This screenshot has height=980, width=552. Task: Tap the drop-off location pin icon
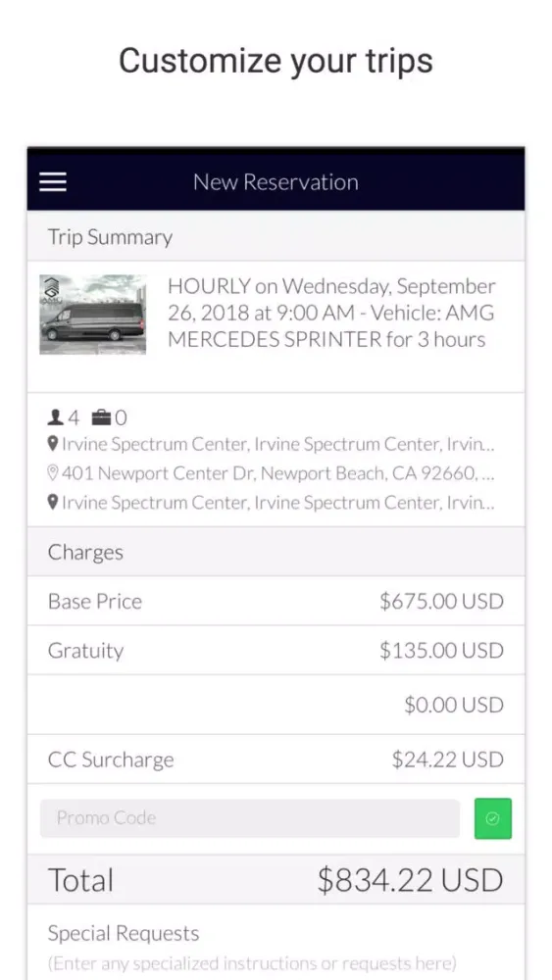point(54,503)
